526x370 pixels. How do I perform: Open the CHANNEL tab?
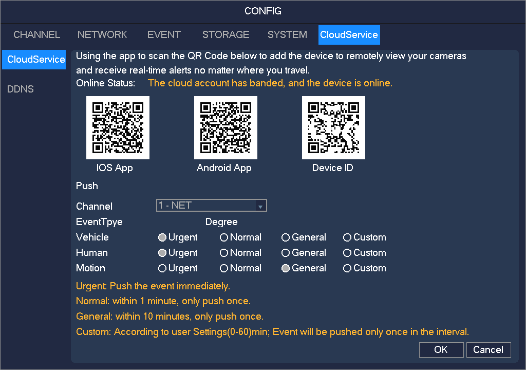coord(37,35)
